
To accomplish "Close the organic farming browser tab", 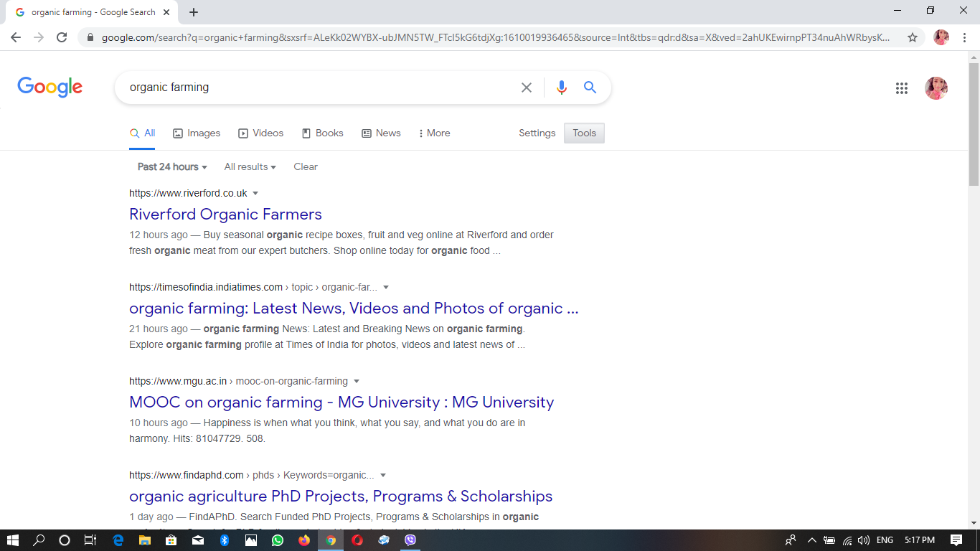I will (166, 12).
